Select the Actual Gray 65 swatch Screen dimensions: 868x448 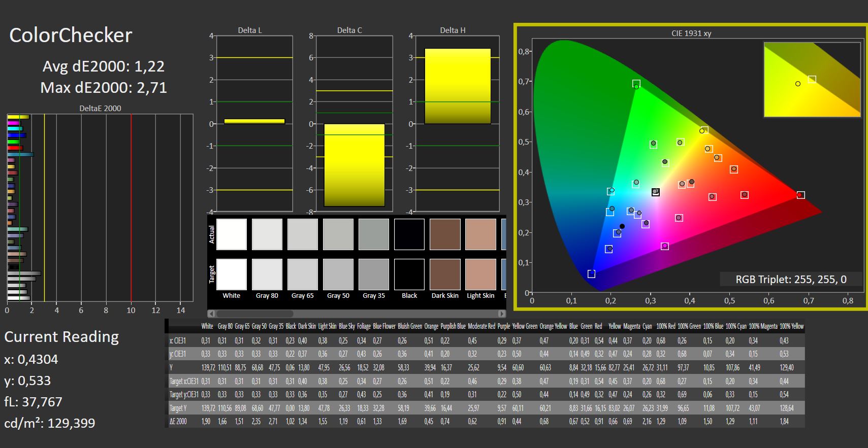(303, 234)
